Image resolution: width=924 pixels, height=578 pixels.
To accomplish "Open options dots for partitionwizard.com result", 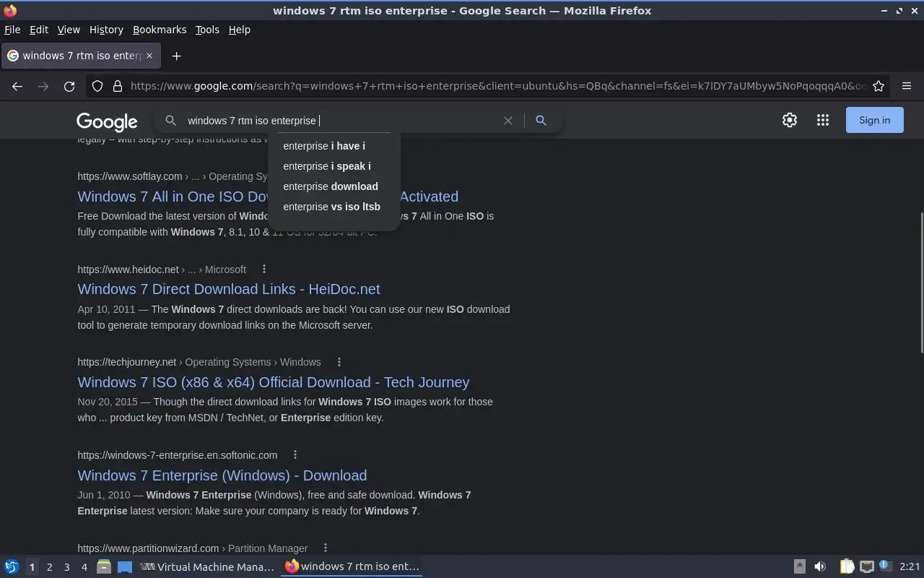I will [326, 548].
